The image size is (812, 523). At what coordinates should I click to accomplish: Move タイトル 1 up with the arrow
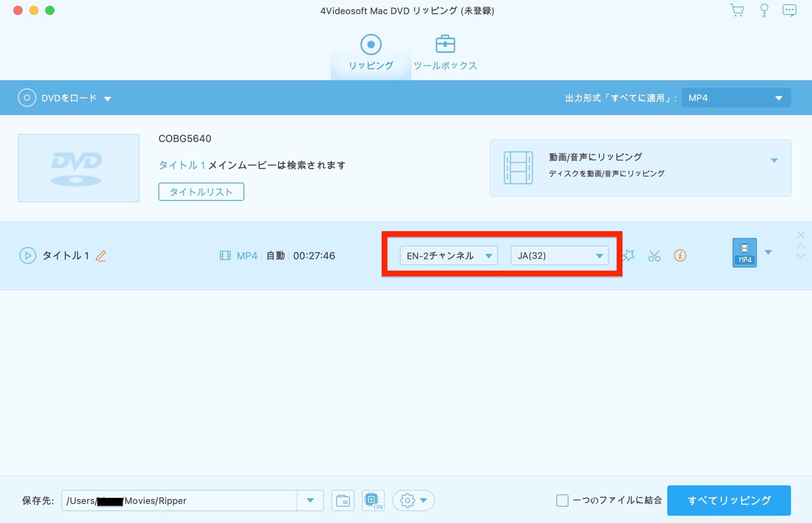click(x=800, y=246)
